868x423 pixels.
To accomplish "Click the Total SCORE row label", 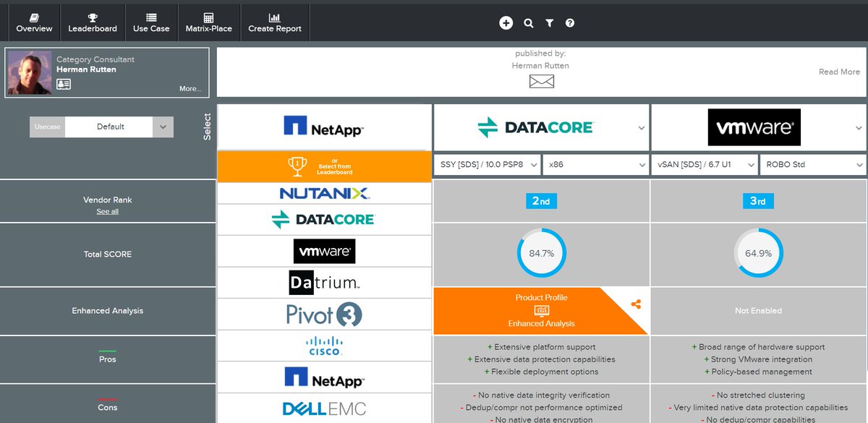I will [x=108, y=255].
